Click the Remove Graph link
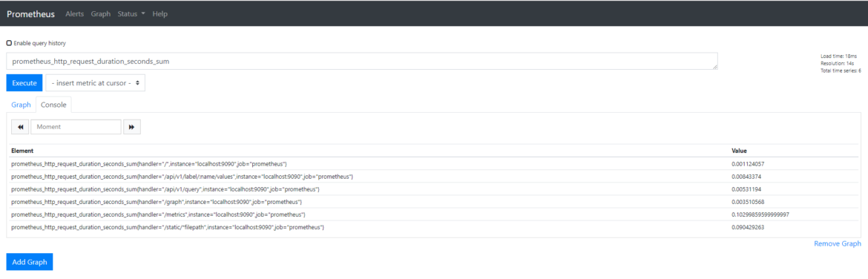 coord(838,243)
